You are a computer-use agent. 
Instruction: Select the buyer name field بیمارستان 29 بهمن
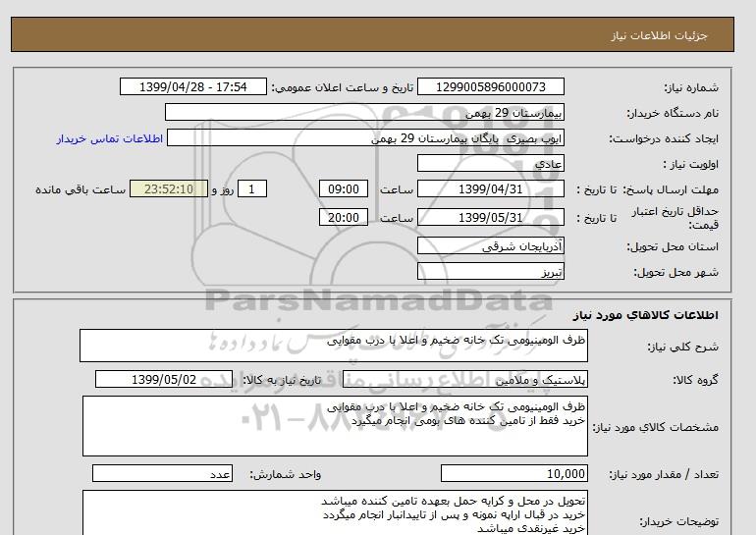pos(364,112)
